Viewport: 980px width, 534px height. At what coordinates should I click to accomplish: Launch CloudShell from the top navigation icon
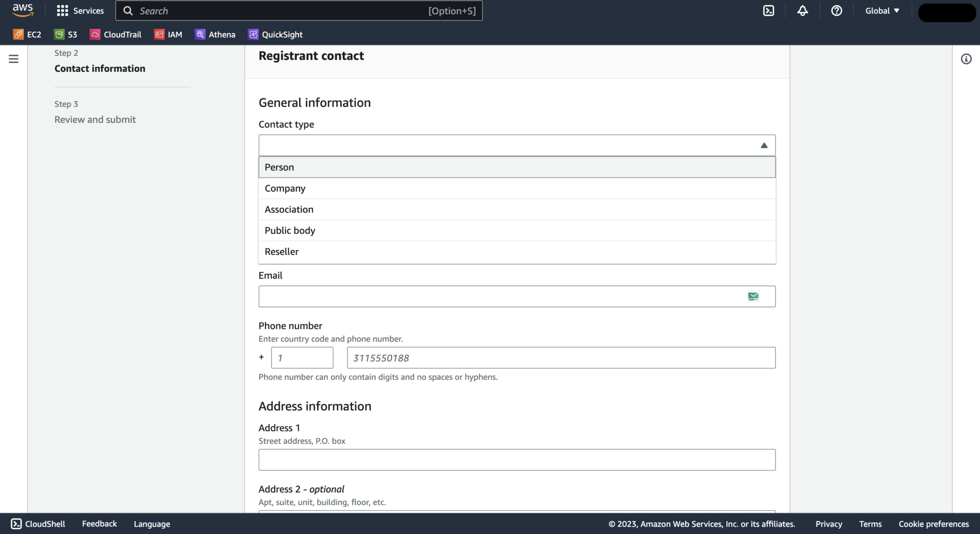pos(768,10)
